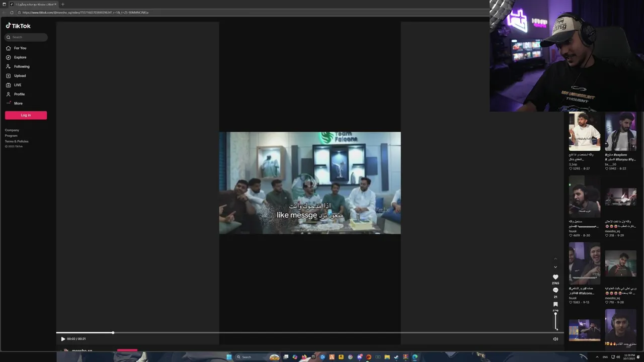Open Microsoft Edge from the taskbar
The width and height of the screenshot is (644, 362).
[x=415, y=357]
